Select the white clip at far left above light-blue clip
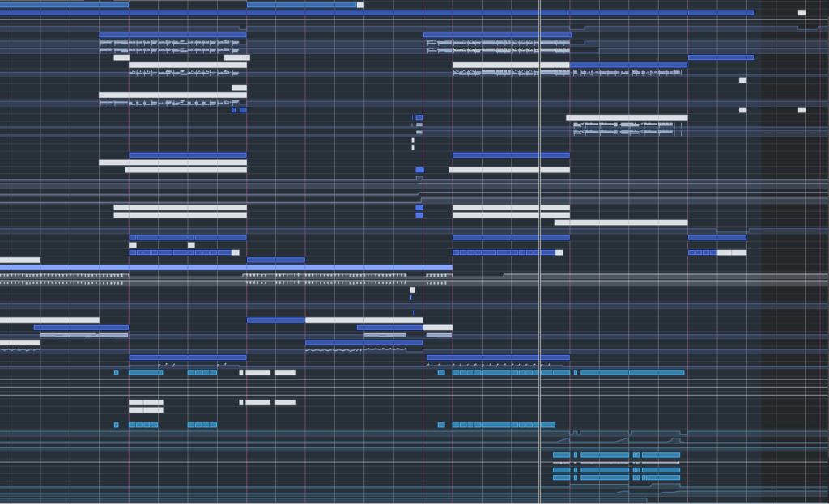The image size is (829, 504). 19,260
